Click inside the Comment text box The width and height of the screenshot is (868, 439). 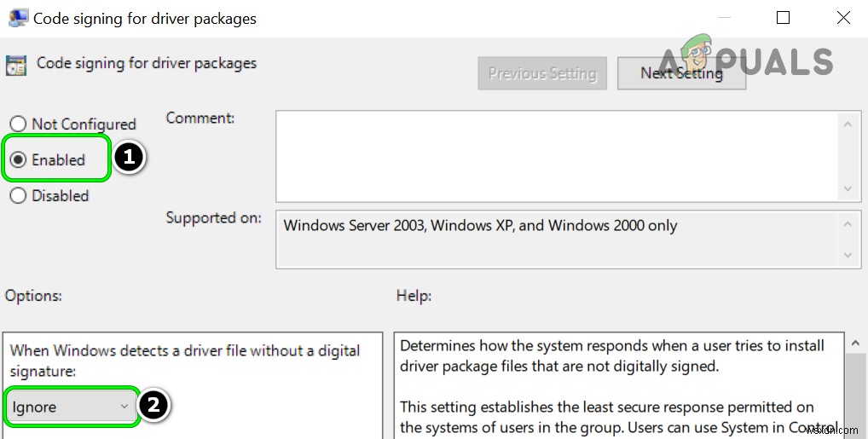click(x=556, y=156)
